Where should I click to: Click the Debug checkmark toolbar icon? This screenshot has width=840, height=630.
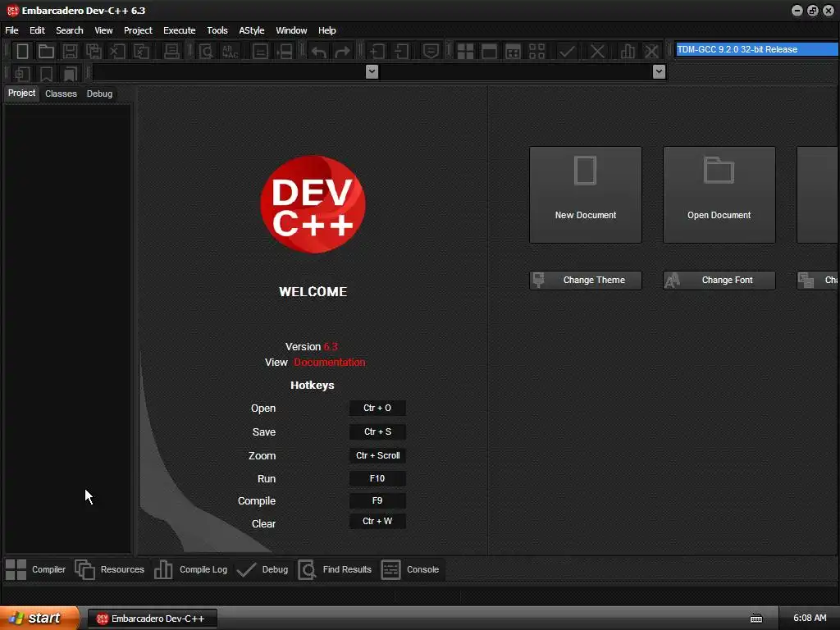pos(567,52)
